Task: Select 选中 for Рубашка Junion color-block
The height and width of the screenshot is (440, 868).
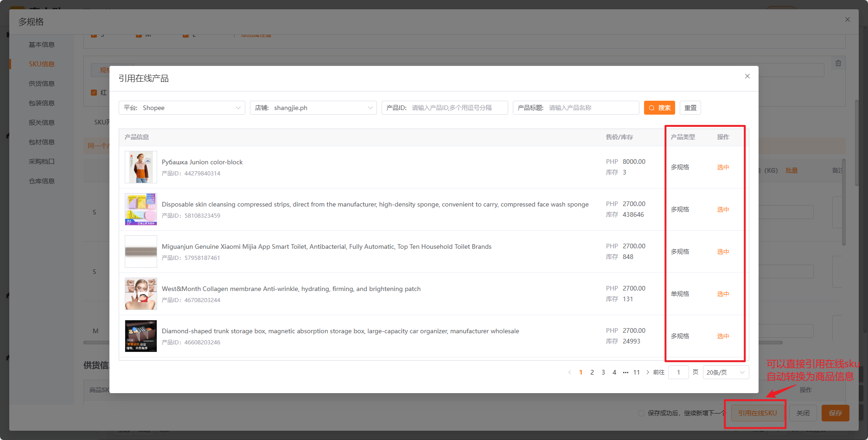Action: pos(723,167)
